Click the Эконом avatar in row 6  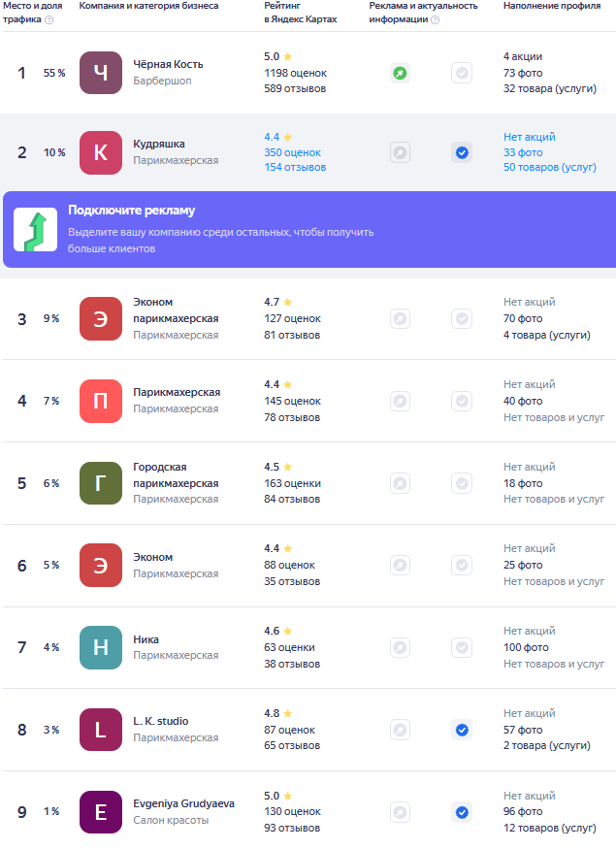101,566
